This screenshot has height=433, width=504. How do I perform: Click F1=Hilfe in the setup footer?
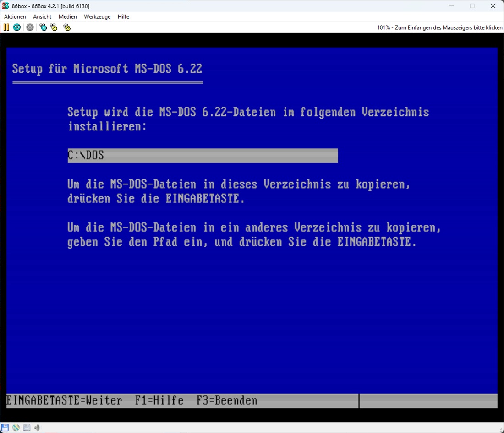tap(159, 401)
